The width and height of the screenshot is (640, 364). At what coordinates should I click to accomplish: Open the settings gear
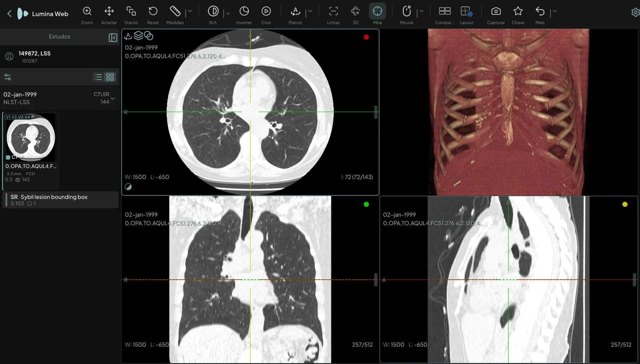(635, 12)
